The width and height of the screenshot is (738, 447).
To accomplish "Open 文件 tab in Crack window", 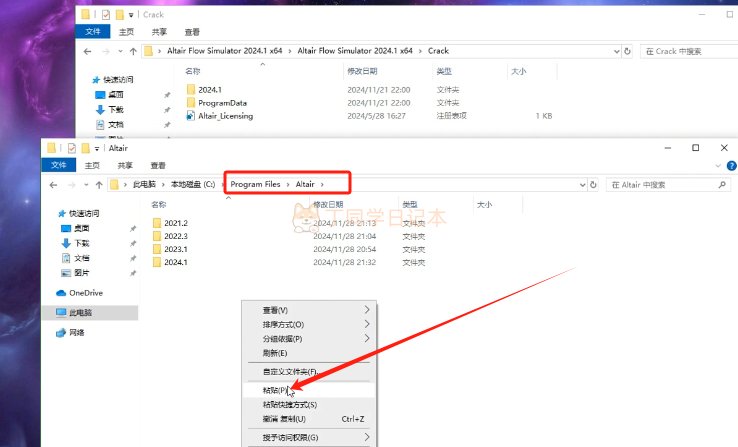I will [x=93, y=32].
